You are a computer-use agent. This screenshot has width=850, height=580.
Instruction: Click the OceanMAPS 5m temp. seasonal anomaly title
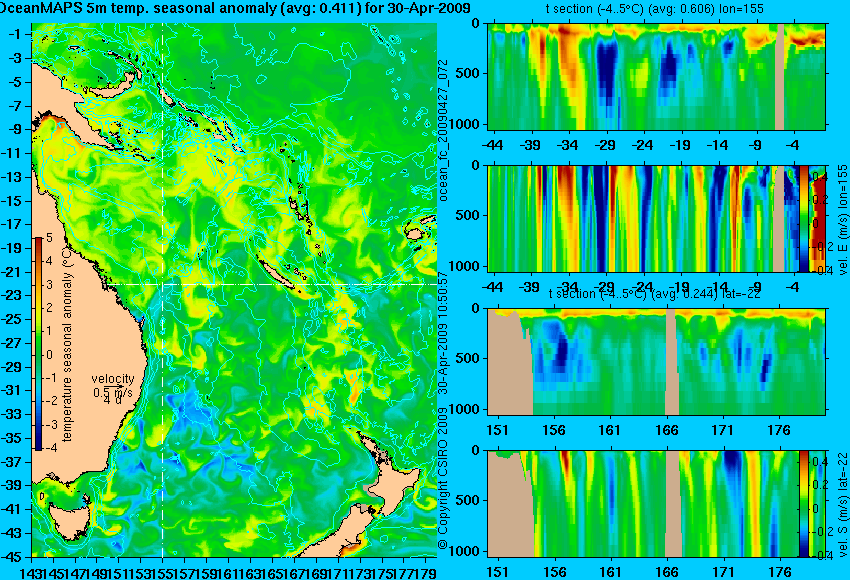[x=235, y=8]
